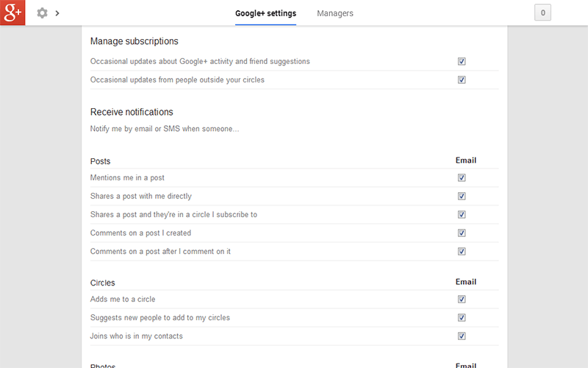Toggle Joins who is in my contacts
588x368 pixels.
click(x=462, y=336)
